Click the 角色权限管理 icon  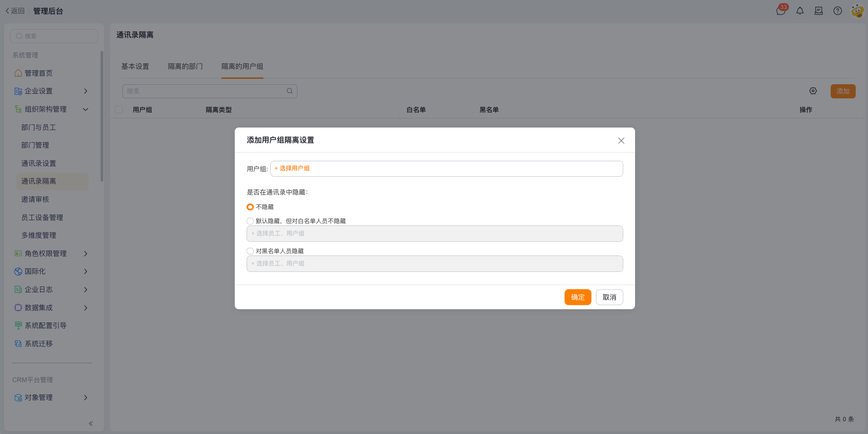(x=18, y=253)
